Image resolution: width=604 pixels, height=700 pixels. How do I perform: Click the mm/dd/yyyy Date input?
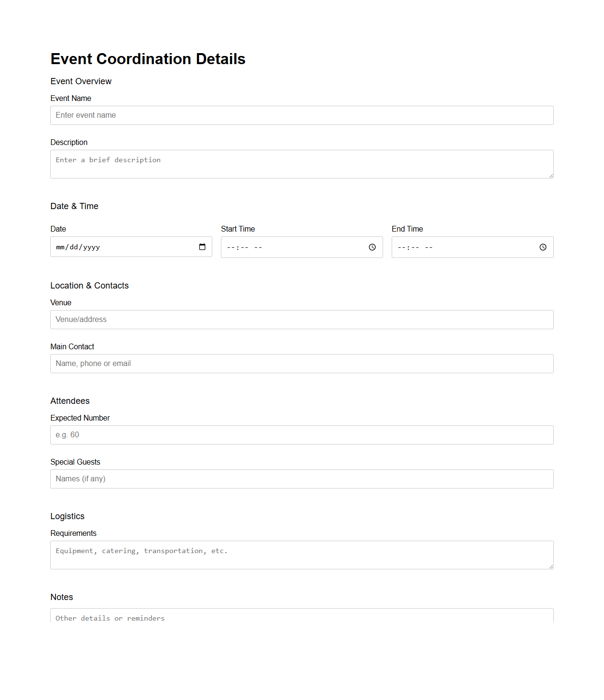[110, 247]
